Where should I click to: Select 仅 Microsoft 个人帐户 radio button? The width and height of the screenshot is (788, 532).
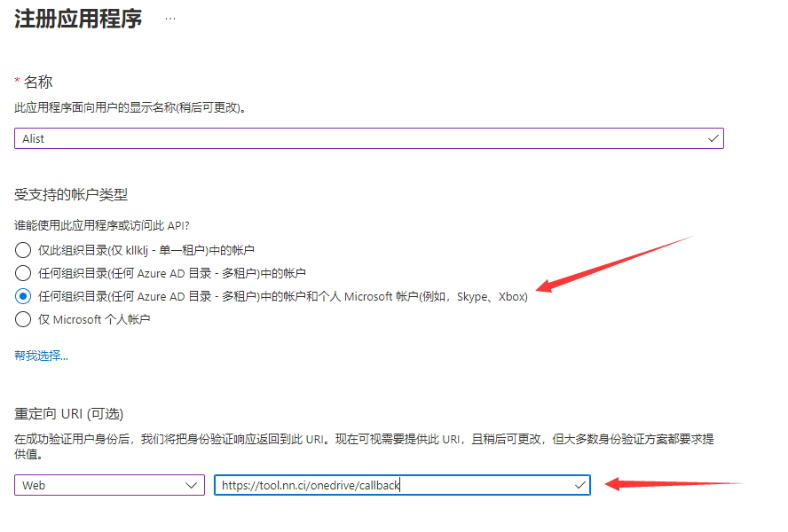[x=23, y=319]
